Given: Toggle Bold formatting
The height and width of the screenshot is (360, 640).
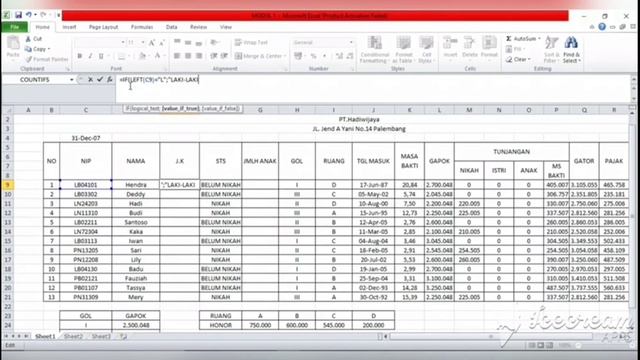Looking at the screenshot, I should coord(80,56).
